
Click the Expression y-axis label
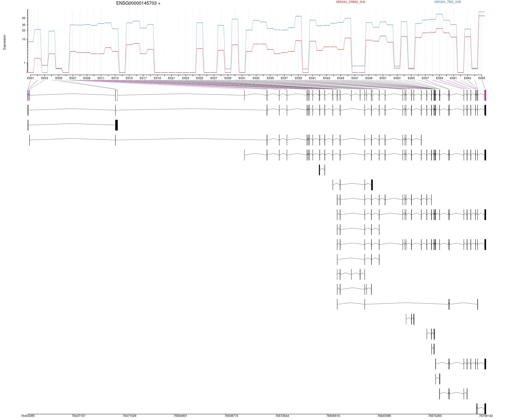(x=4, y=42)
